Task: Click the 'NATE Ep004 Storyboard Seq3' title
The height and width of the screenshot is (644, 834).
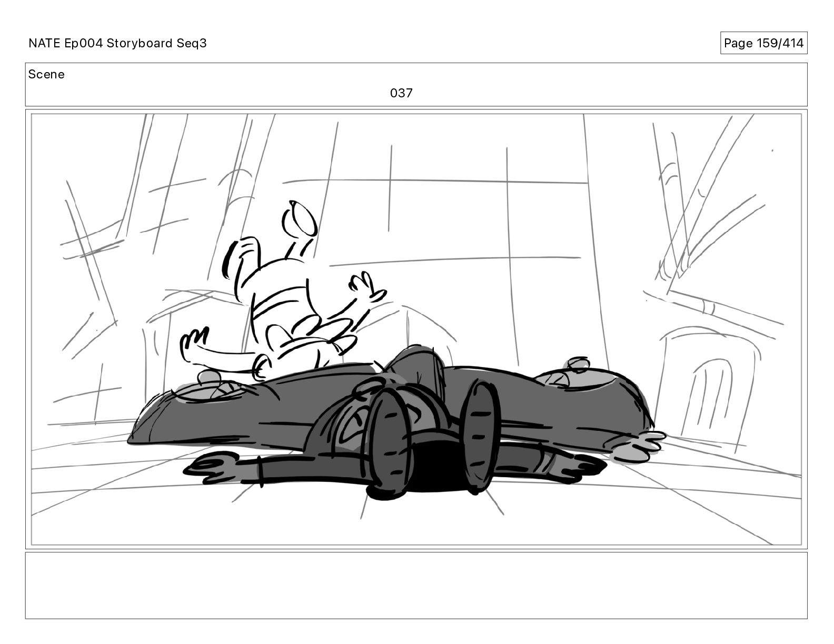Action: coord(117,43)
